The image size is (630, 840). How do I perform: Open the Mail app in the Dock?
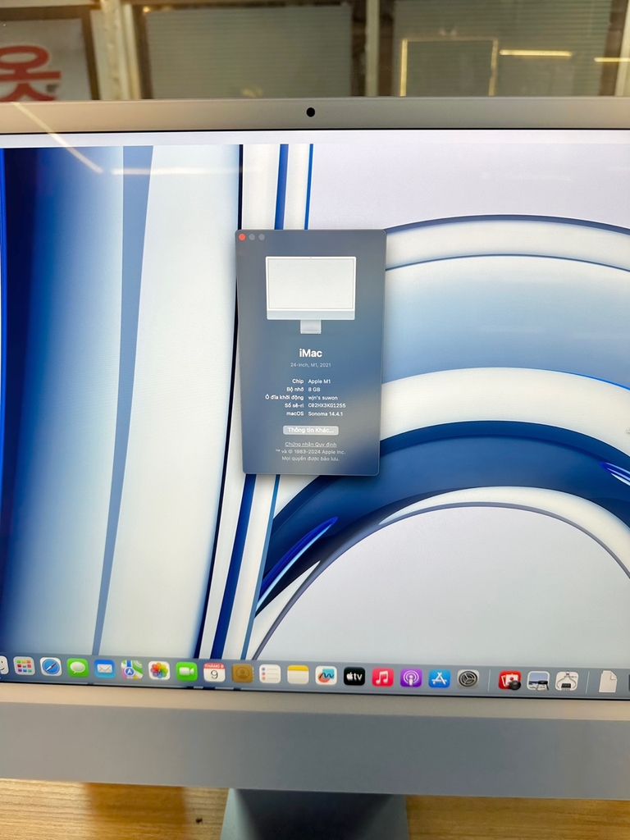point(104,669)
